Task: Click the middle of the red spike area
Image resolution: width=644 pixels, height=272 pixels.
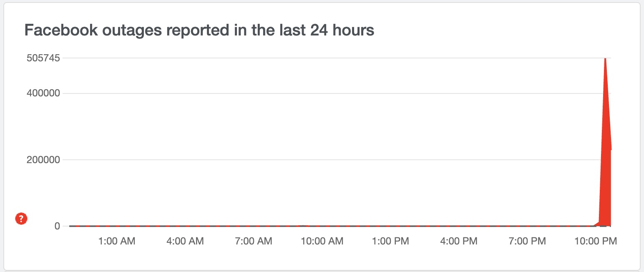Action: click(x=605, y=167)
